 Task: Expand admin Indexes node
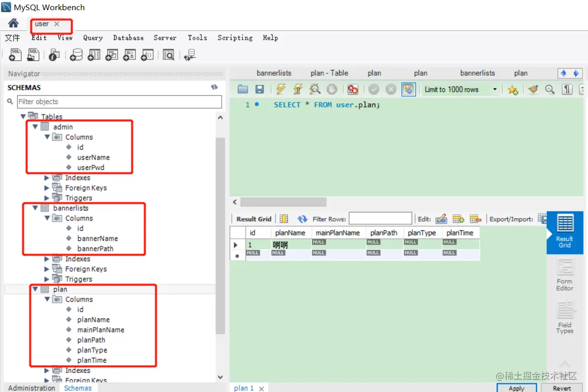pyautogui.click(x=47, y=177)
